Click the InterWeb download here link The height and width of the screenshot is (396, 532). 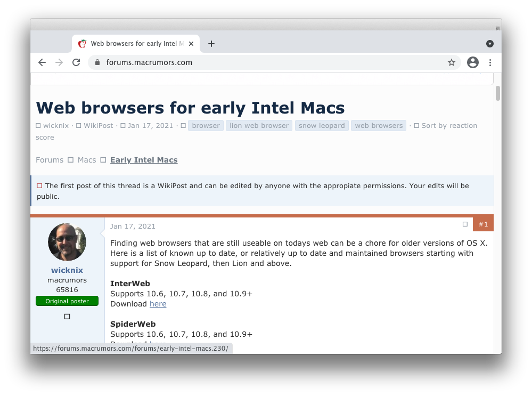158,304
